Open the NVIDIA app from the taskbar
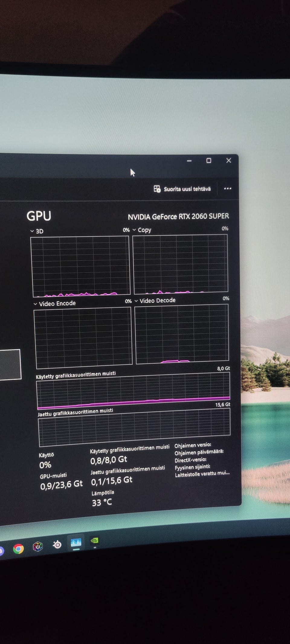This screenshot has height=644, width=290. point(95,540)
